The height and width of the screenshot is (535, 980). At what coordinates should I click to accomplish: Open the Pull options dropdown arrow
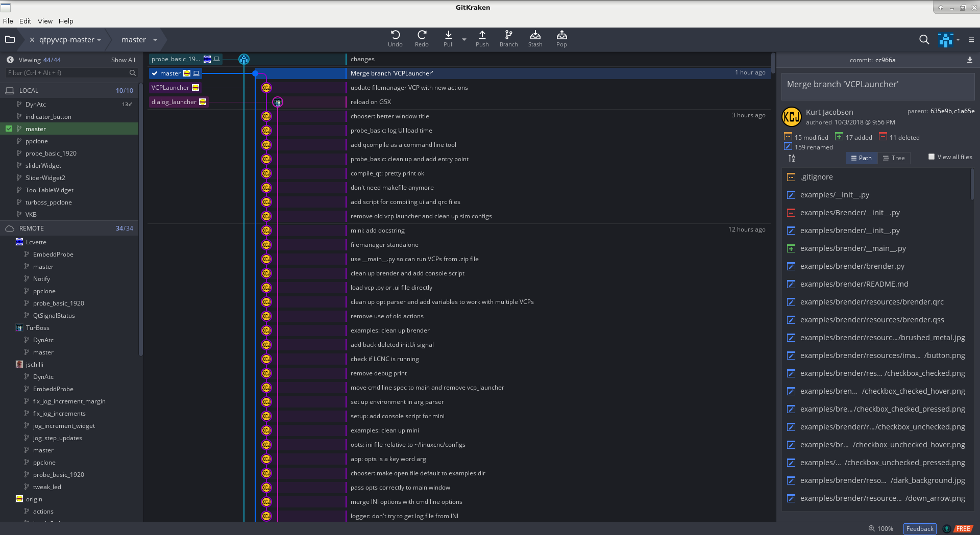tap(464, 39)
